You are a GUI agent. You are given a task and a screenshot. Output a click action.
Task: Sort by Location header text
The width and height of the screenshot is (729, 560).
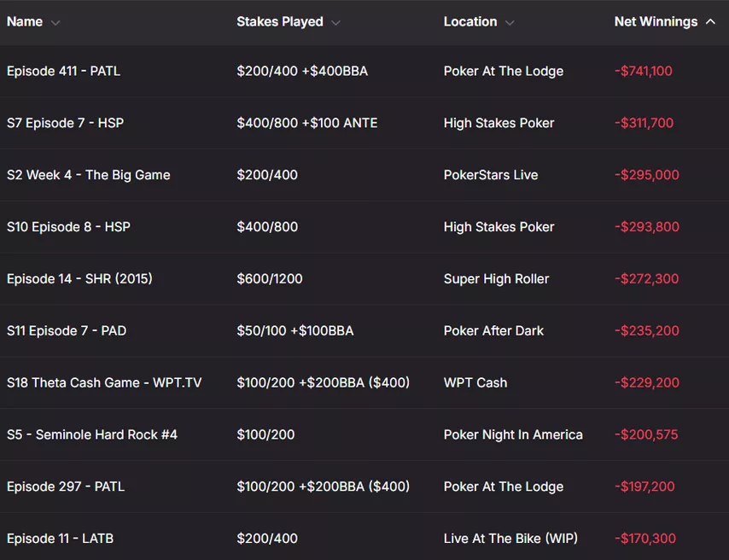[x=470, y=21]
